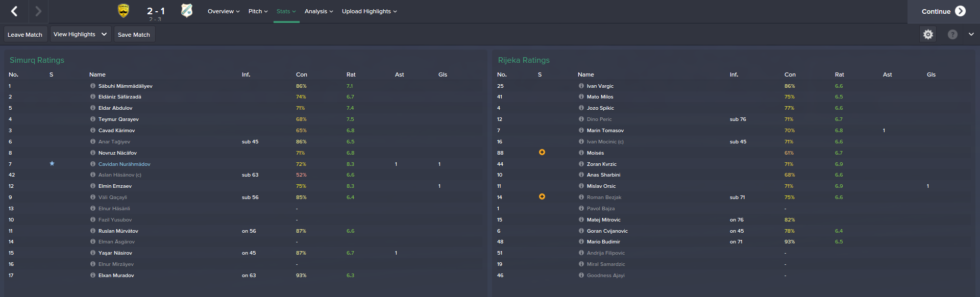Click the help question mark icon
Image resolution: width=980 pixels, height=297 pixels.
[952, 34]
